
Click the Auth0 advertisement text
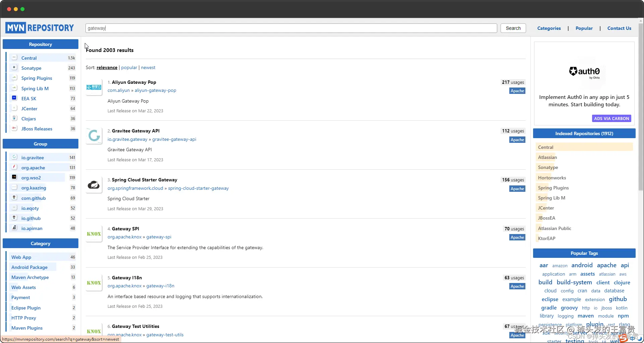point(584,101)
